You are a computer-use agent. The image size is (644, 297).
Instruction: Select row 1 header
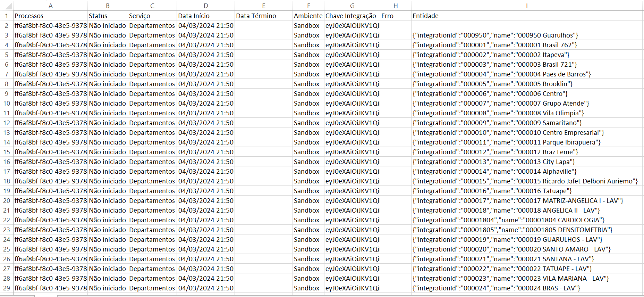click(7, 16)
